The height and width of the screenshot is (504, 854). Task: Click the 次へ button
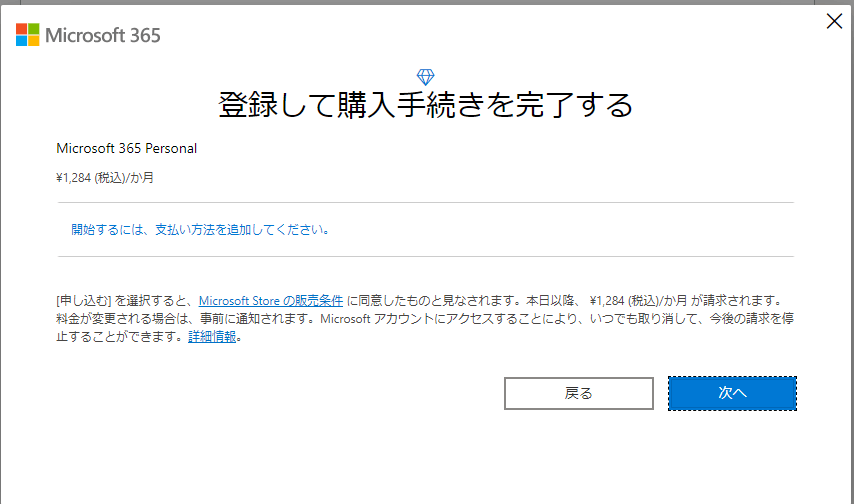click(x=732, y=393)
